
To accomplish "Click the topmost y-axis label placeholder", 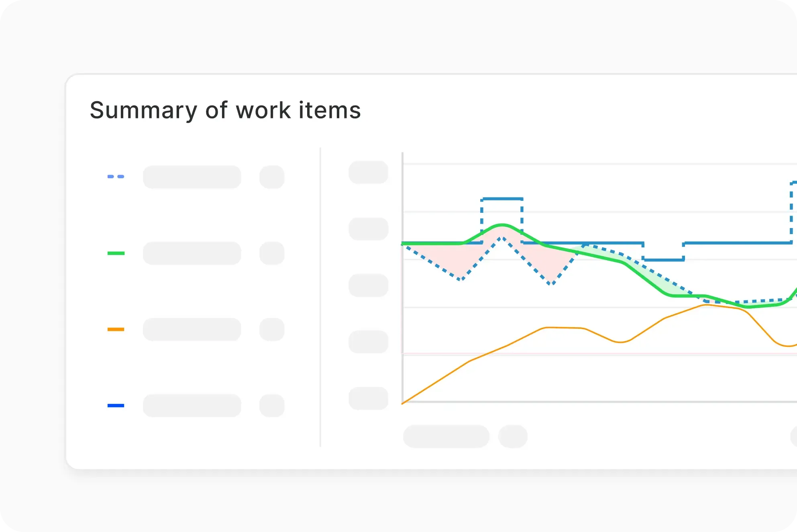I will [x=368, y=172].
